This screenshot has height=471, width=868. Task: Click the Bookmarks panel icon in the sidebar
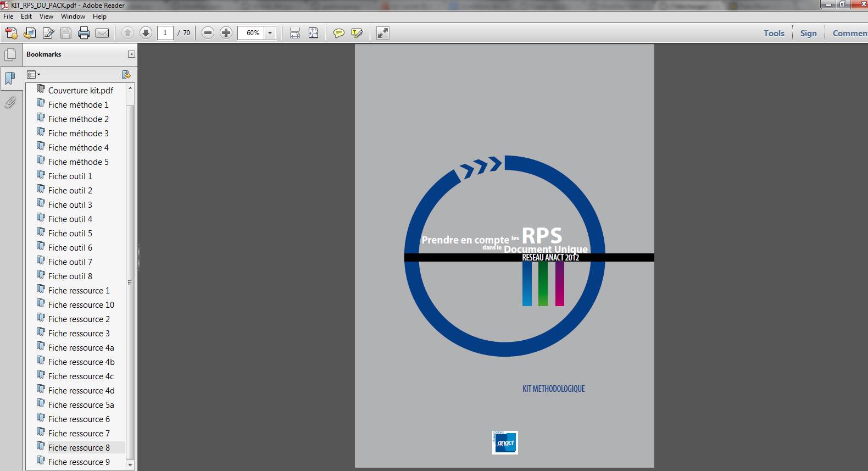(10, 79)
